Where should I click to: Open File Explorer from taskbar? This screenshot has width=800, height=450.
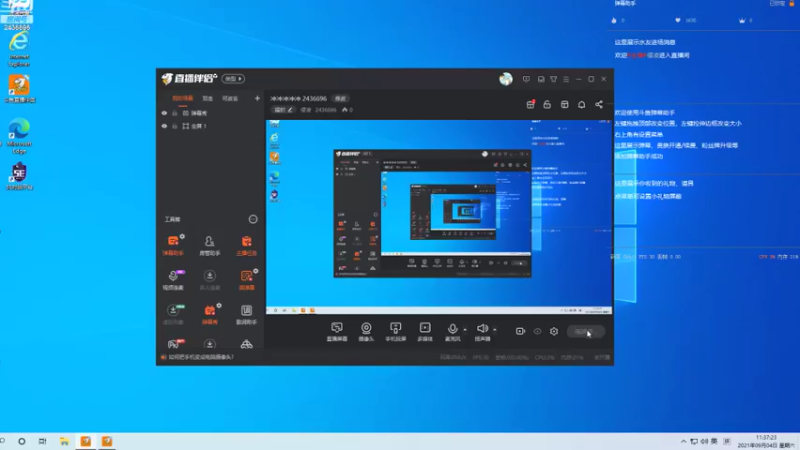[x=64, y=441]
